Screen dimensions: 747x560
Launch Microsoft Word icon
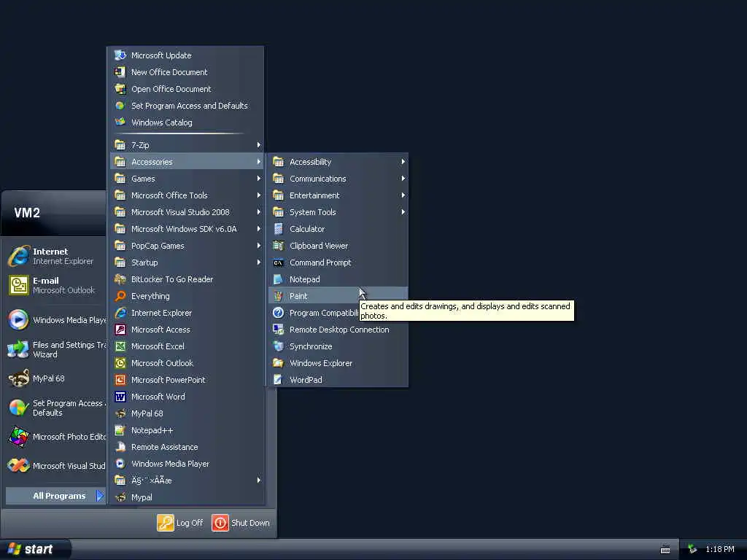click(120, 397)
